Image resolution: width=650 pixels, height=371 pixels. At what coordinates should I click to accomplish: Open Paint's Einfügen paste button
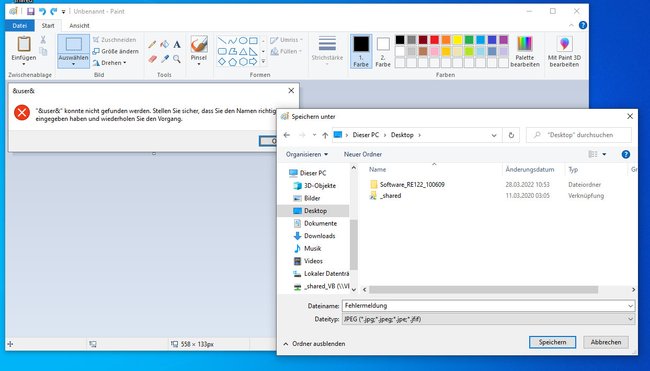[x=24, y=51]
